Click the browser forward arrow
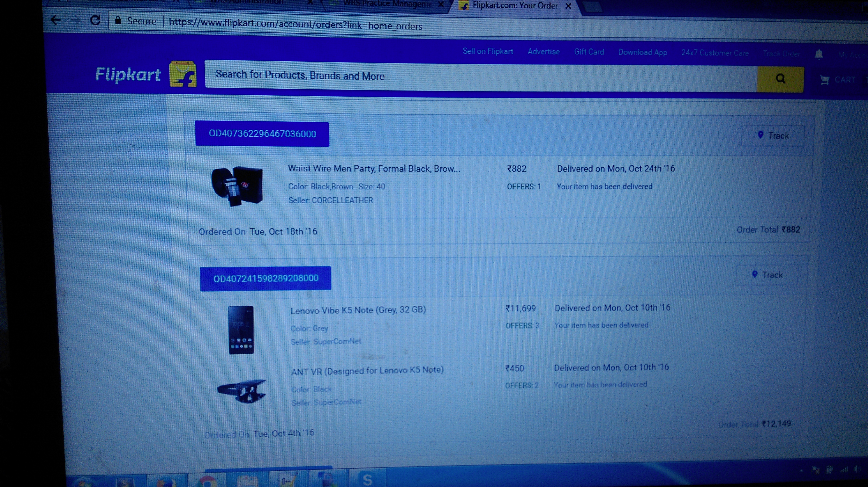The width and height of the screenshot is (868, 487). pos(75,20)
